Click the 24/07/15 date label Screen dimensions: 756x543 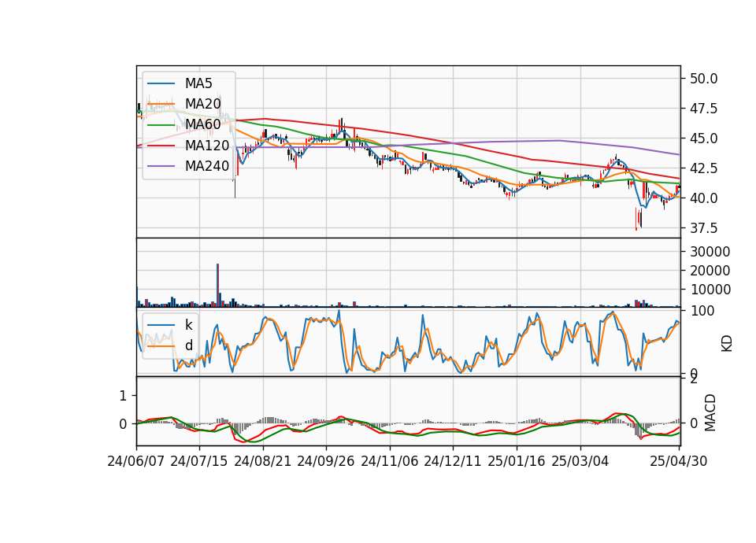pos(198,461)
